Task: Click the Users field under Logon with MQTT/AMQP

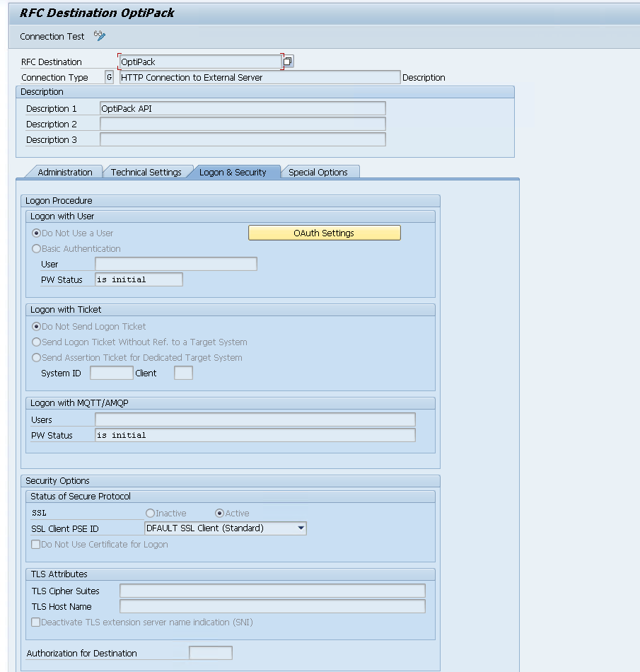Action: tap(255, 419)
